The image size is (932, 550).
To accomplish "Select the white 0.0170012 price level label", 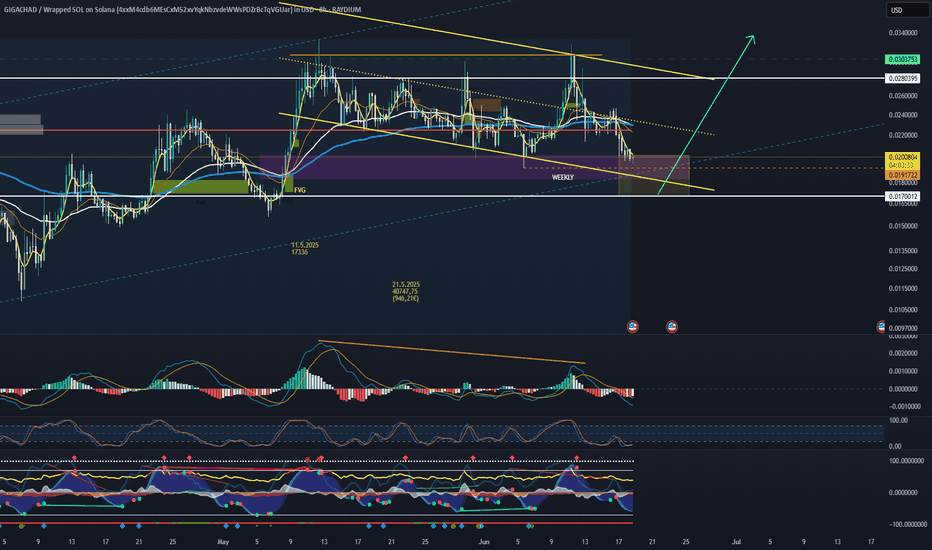I will click(902, 196).
